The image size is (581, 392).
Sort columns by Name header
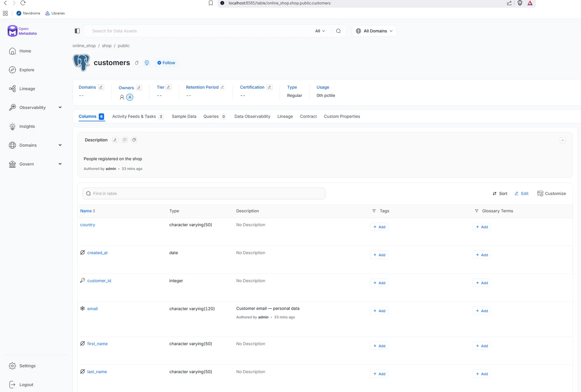click(x=88, y=211)
